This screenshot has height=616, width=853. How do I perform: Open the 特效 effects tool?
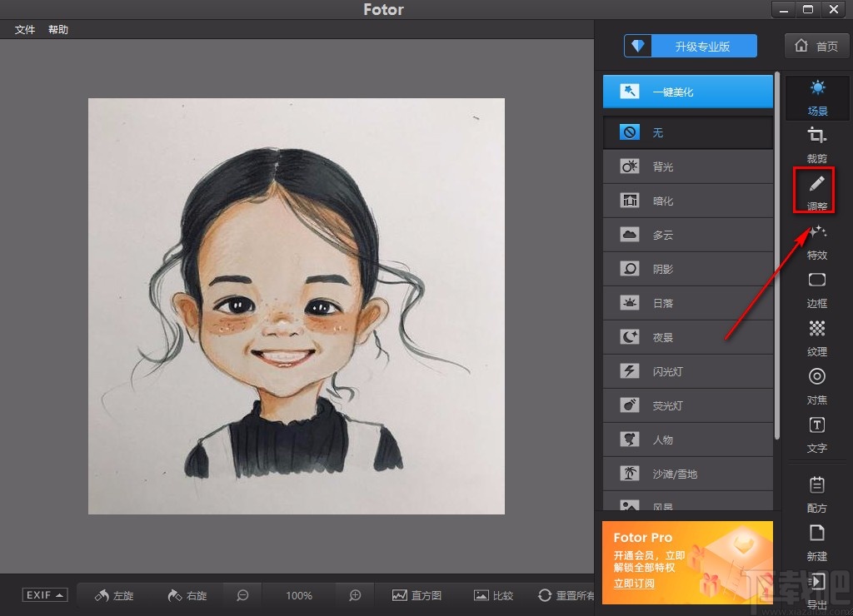817,242
